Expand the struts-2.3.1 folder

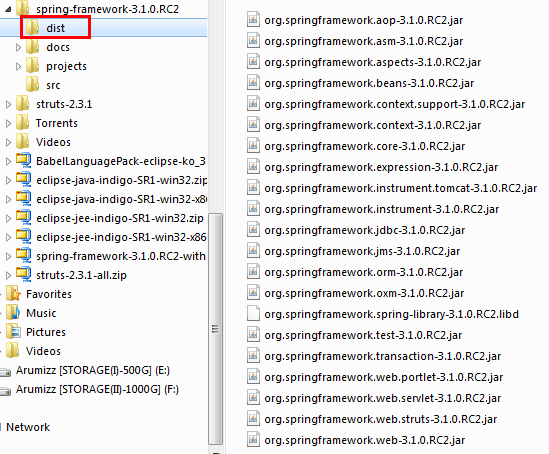8,104
